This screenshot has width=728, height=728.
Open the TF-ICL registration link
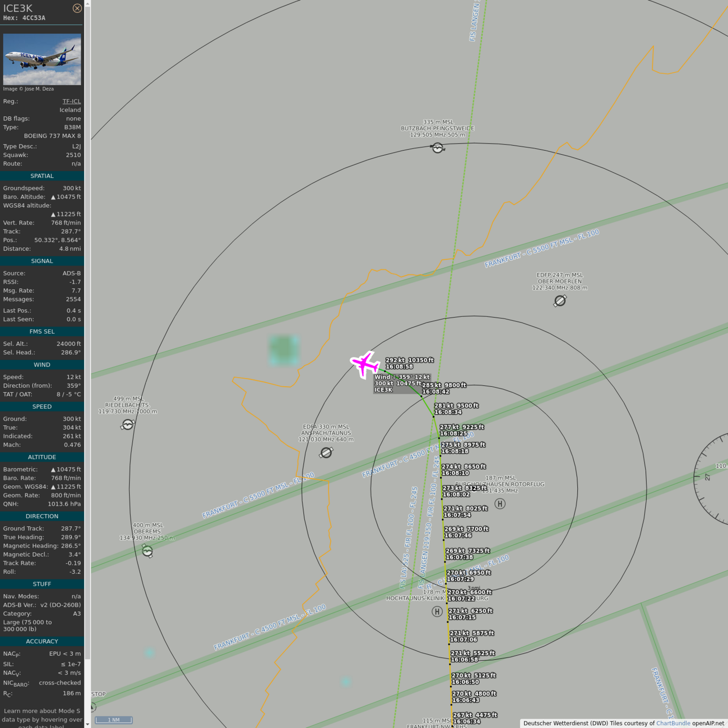[x=71, y=101]
